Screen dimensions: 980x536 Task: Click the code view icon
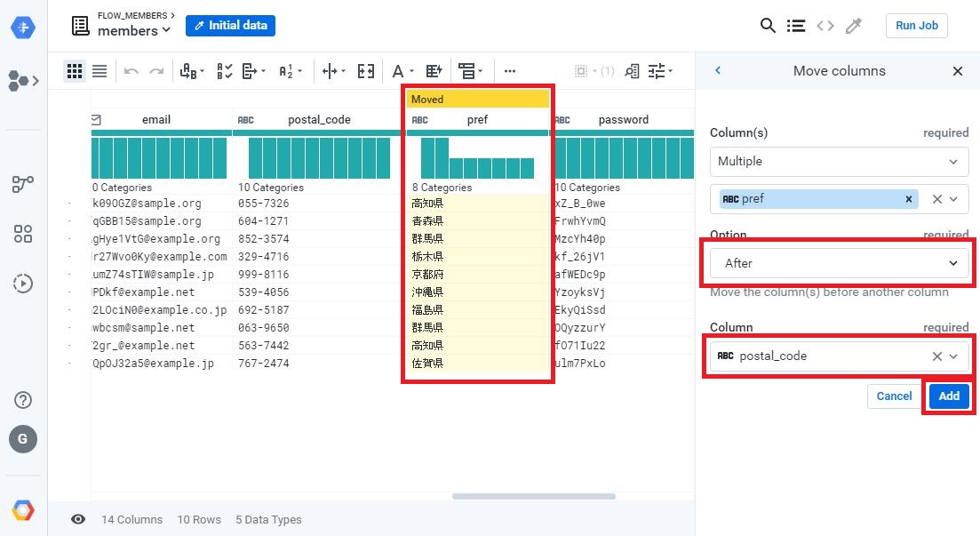[824, 26]
